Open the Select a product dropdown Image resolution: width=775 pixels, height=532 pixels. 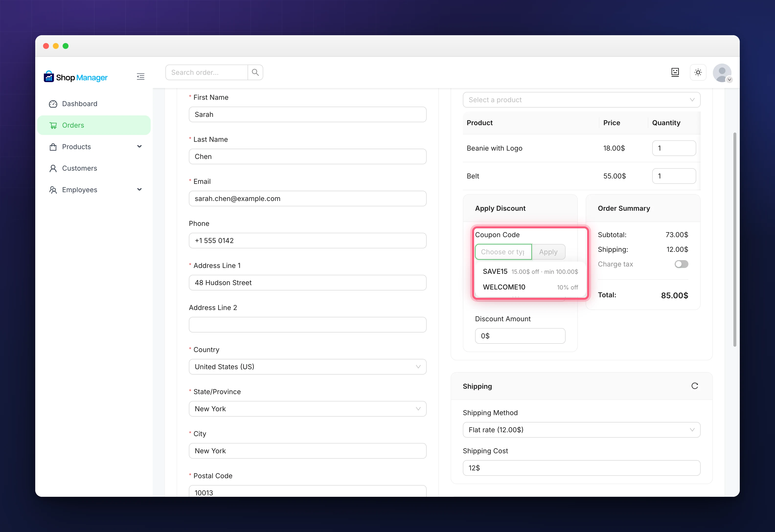(581, 100)
